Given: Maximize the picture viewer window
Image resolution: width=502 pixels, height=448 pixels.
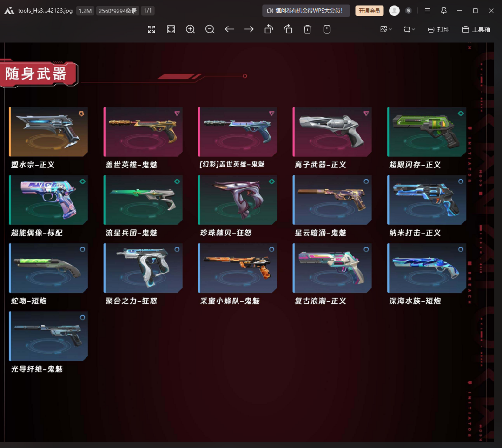Looking at the screenshot, I should pyautogui.click(x=476, y=11).
